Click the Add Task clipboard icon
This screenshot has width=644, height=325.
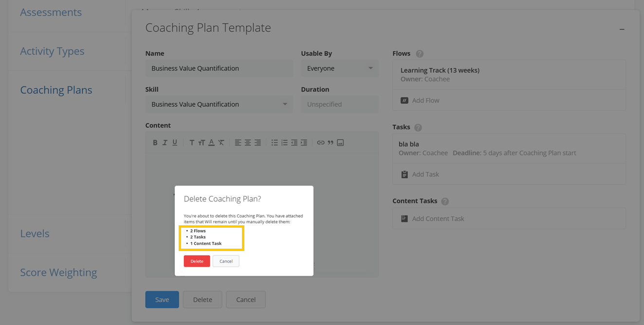[404, 174]
